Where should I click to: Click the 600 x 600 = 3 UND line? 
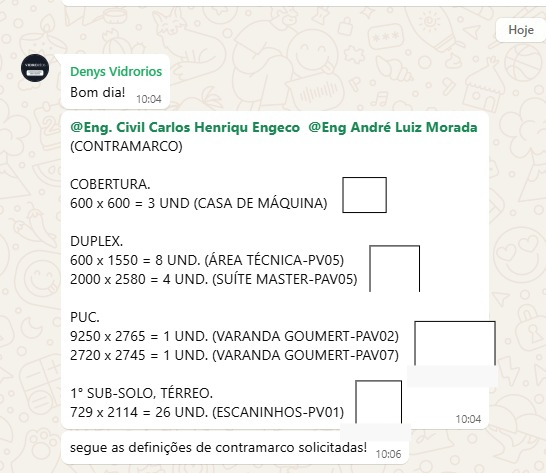[198, 203]
